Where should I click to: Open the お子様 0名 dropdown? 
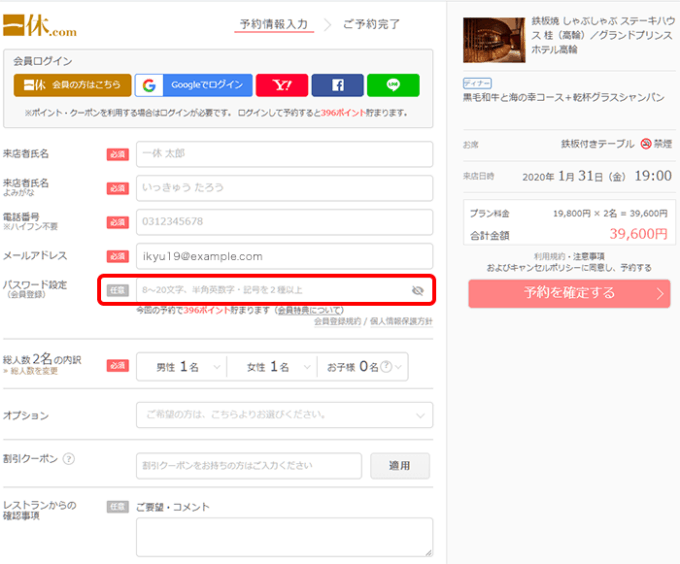pyautogui.click(x=363, y=367)
